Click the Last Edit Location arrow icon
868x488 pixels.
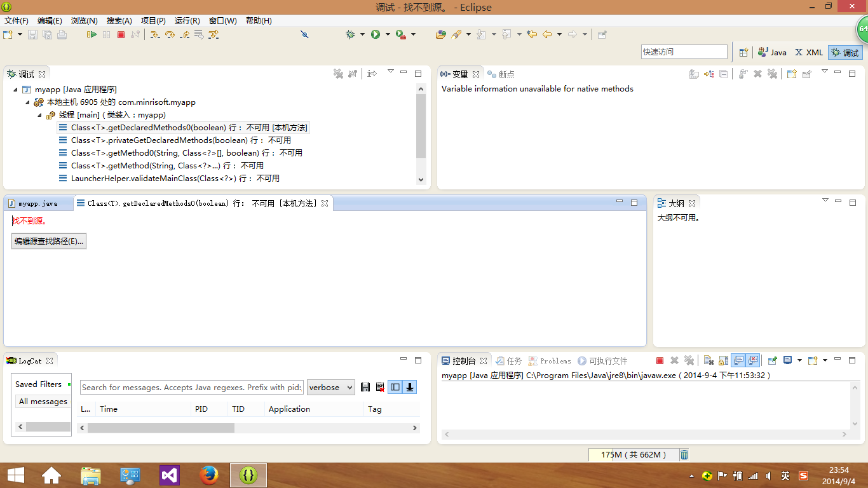click(532, 34)
